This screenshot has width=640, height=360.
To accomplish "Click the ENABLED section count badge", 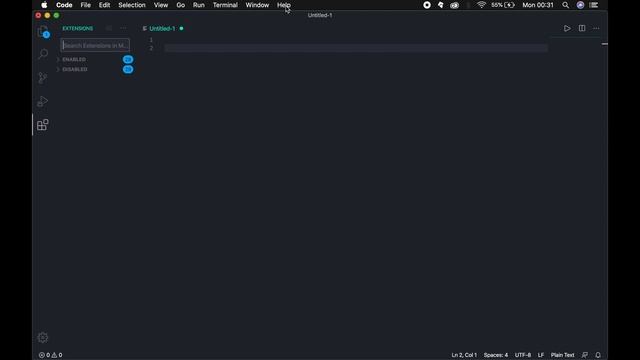I will coord(128,60).
